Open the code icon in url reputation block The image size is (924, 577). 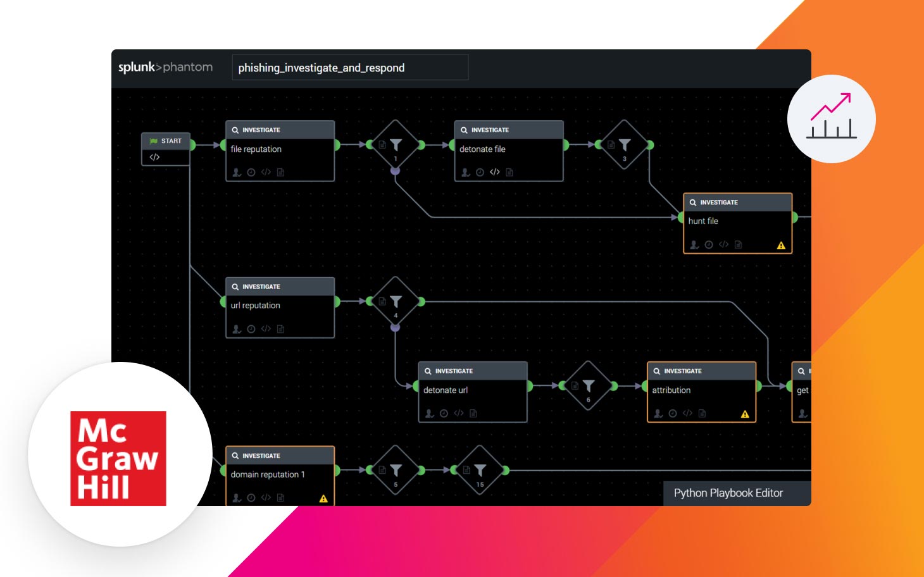tap(266, 329)
